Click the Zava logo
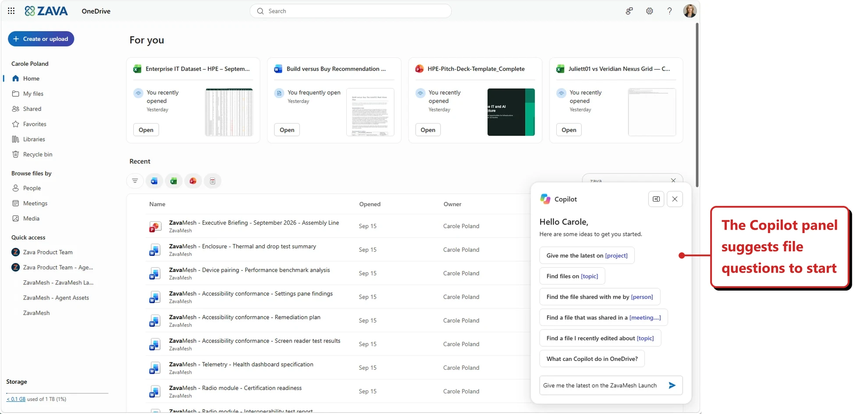The image size is (868, 414). (46, 11)
